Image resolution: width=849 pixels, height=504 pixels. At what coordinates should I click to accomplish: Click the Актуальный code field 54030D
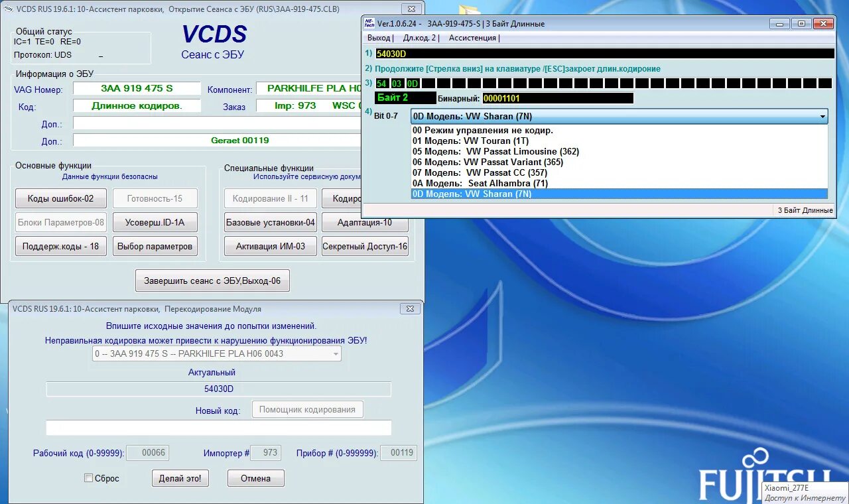click(219, 389)
